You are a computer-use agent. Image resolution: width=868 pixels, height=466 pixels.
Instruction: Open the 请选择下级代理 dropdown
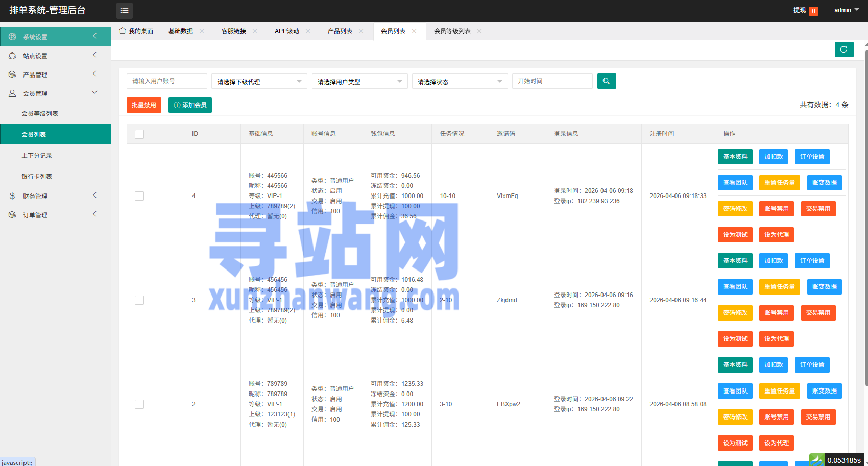click(259, 81)
